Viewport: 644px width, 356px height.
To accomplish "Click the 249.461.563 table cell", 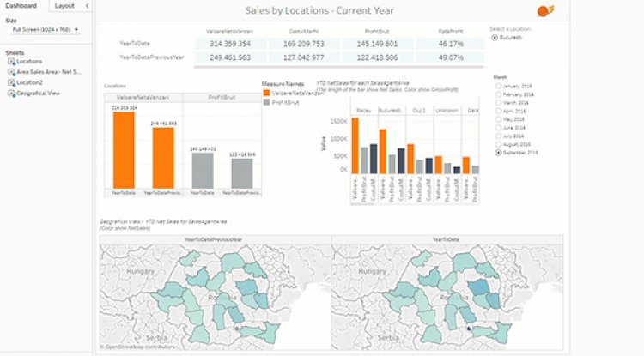I will point(230,57).
